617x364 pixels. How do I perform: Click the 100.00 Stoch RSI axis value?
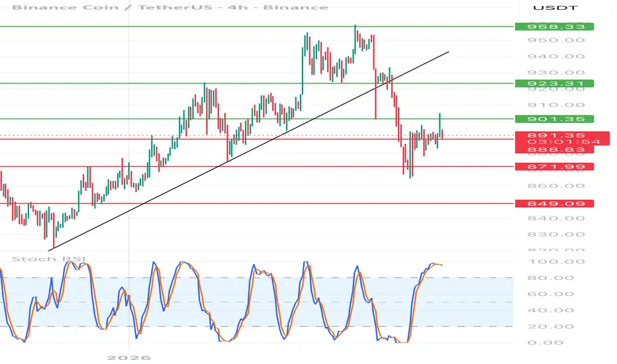[555, 261]
